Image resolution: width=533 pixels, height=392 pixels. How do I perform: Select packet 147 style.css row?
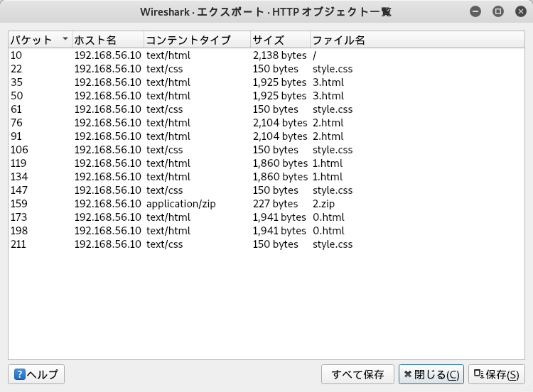266,190
